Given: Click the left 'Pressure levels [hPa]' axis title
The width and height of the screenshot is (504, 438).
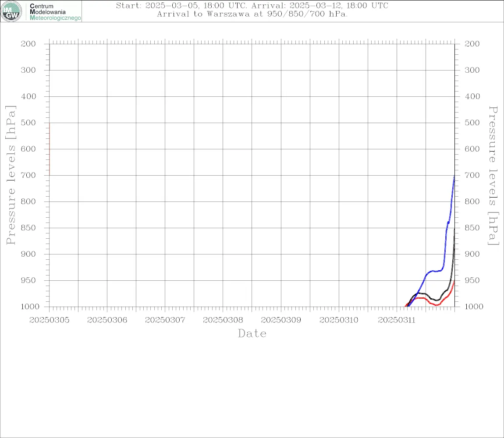Looking at the screenshot, I should click(11, 175).
